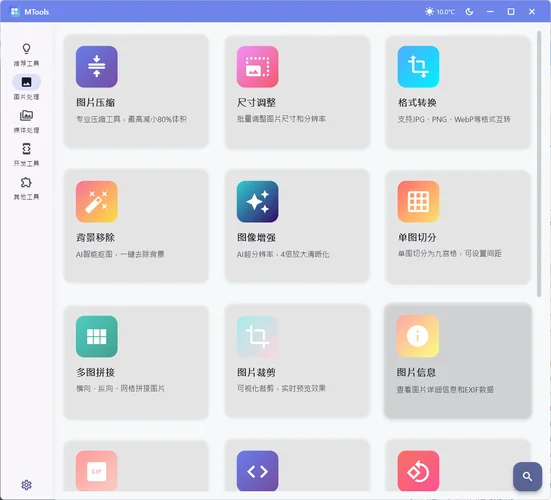551x500 pixels.
Task: Click the MTools app logo icon
Action: 15,12
